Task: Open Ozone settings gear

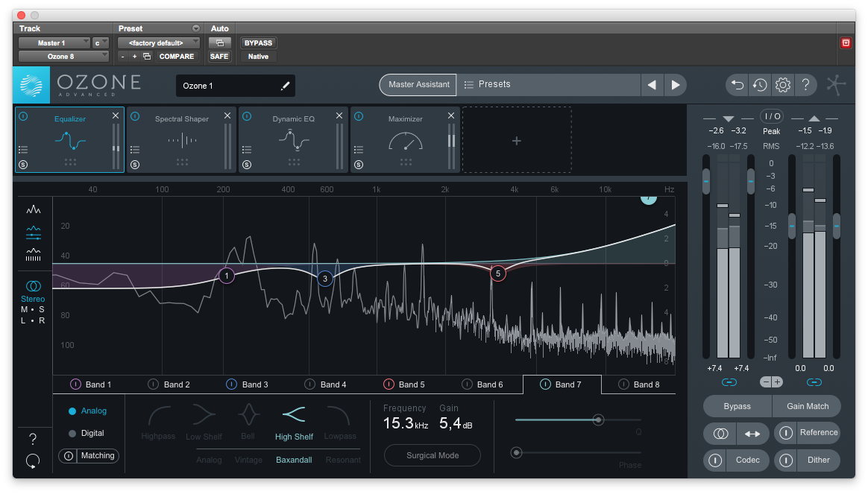Action: pos(783,85)
